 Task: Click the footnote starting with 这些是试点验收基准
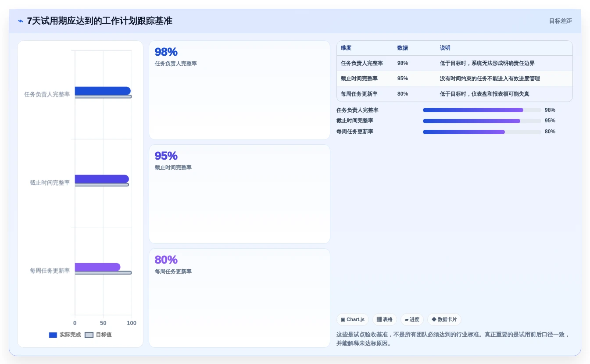click(x=454, y=339)
